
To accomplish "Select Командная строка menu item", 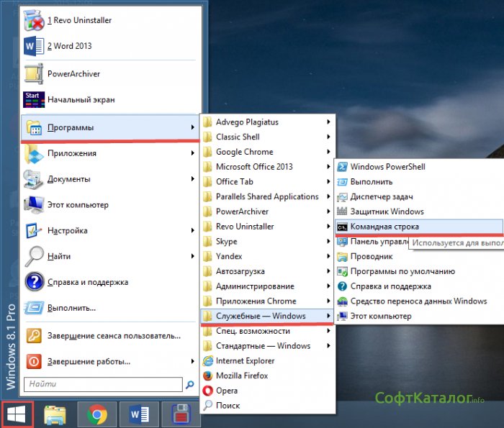I will coord(384,227).
